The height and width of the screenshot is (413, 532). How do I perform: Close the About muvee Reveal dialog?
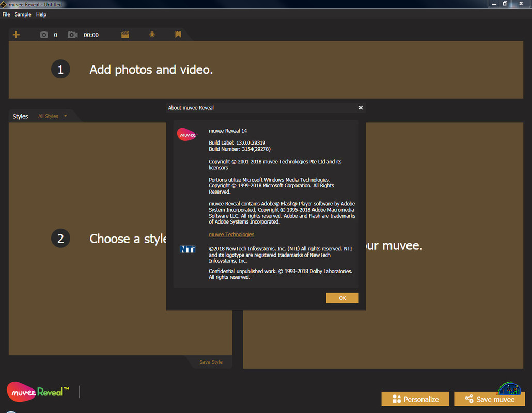(361, 108)
